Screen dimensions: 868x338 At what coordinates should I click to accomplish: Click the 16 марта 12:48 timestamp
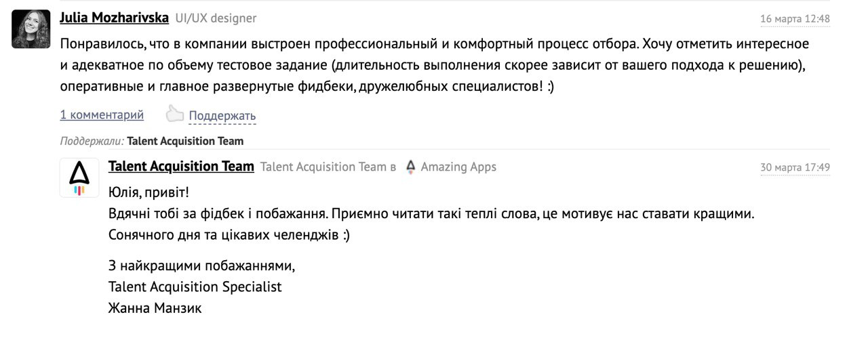(795, 19)
